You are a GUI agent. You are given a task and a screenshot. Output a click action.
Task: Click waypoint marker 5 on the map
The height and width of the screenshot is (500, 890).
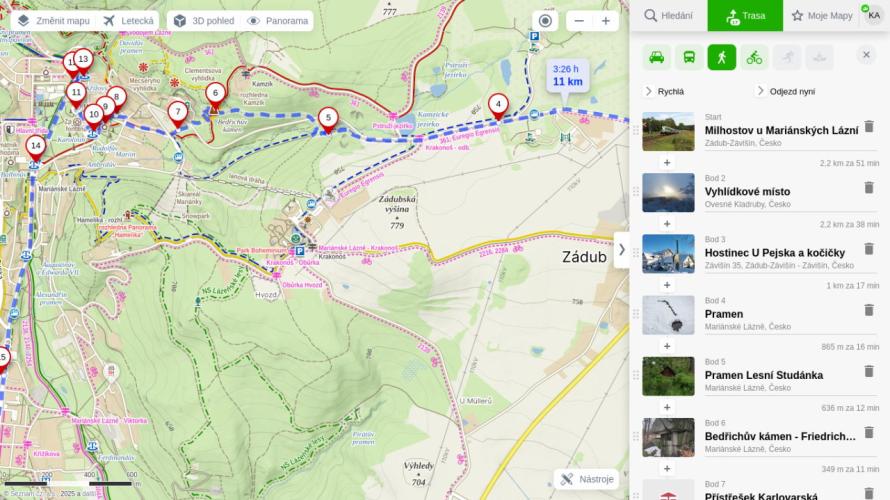[327, 119]
